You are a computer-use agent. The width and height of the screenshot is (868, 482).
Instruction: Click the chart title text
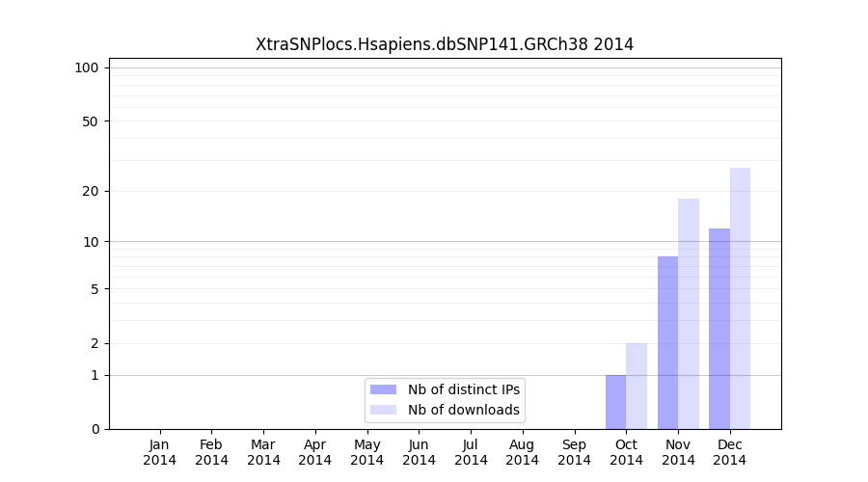(x=445, y=44)
